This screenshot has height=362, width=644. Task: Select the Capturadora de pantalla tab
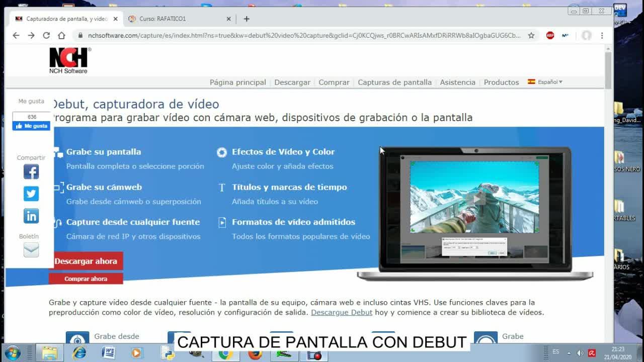[66, 19]
